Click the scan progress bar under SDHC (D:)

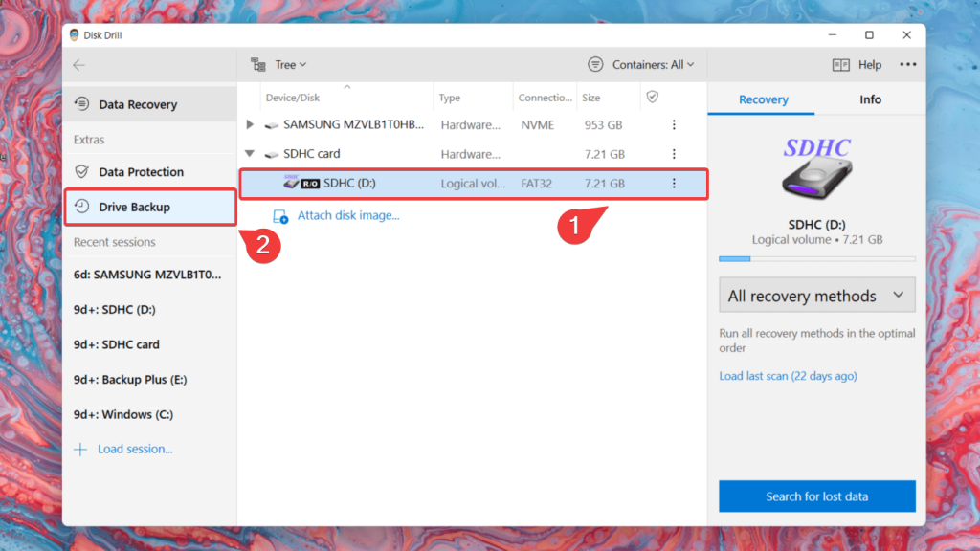pos(816,258)
